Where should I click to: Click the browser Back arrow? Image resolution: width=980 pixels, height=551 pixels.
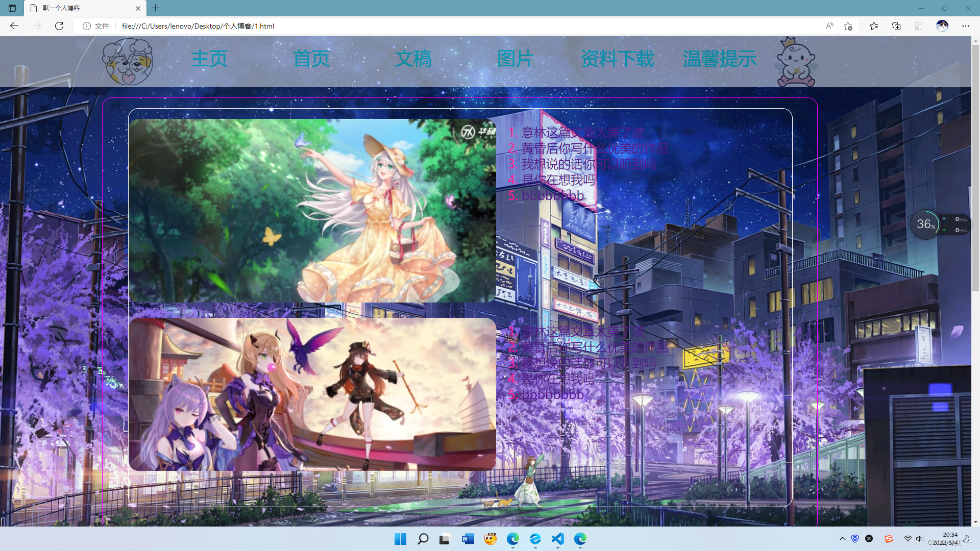[14, 26]
